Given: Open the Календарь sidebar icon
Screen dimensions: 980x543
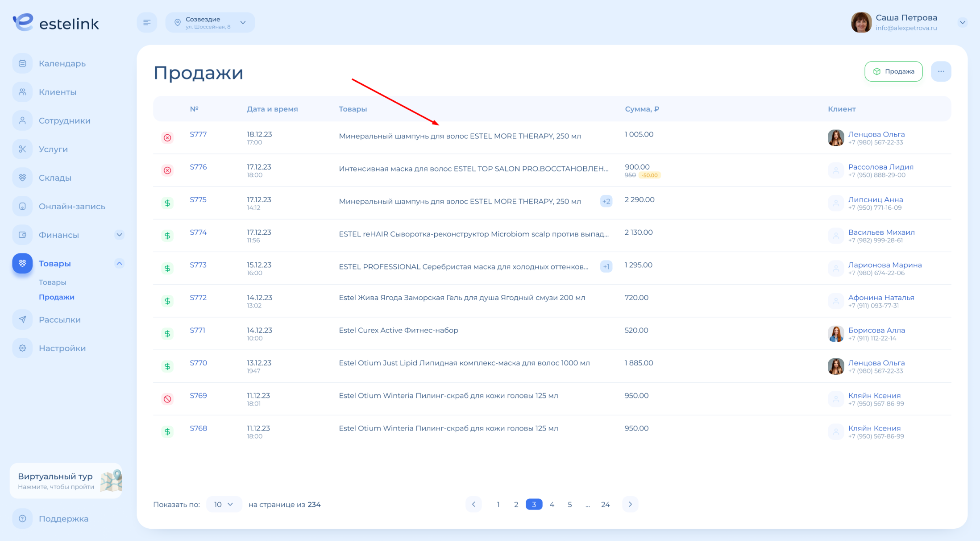Looking at the screenshot, I should (22, 63).
